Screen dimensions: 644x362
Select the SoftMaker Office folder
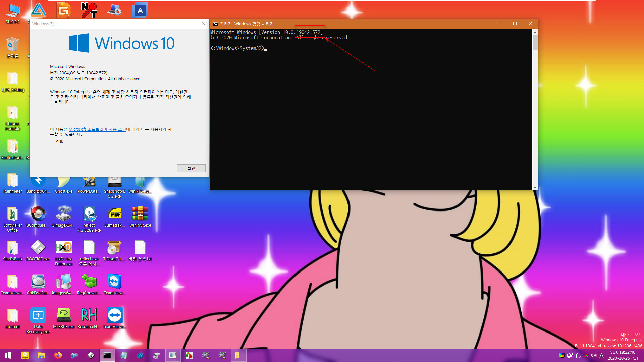tap(12, 220)
